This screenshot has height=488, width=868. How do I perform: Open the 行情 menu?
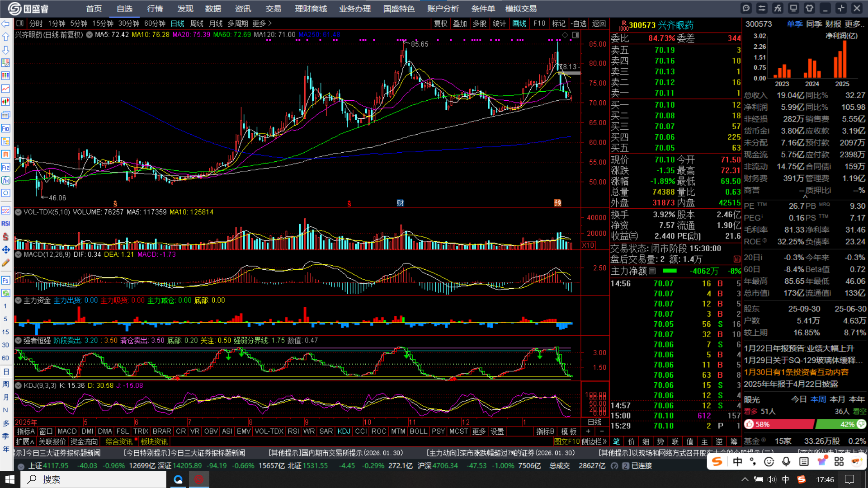point(155,9)
